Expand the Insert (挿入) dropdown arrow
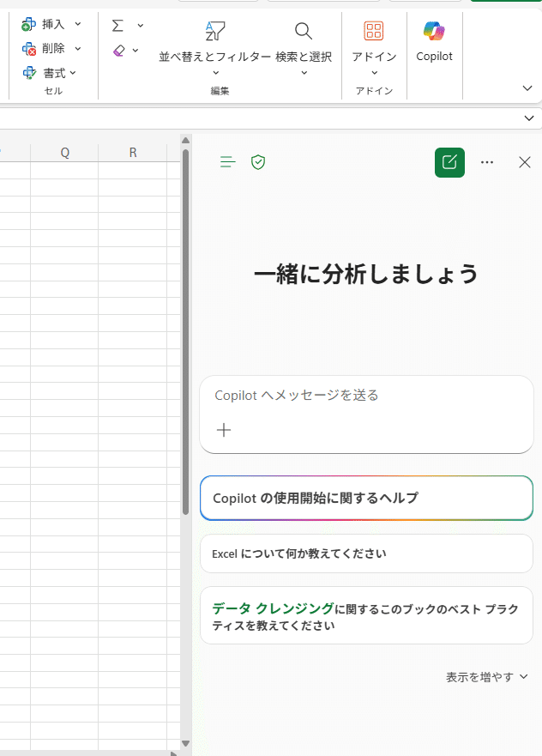The height and width of the screenshot is (756, 542). (78, 24)
